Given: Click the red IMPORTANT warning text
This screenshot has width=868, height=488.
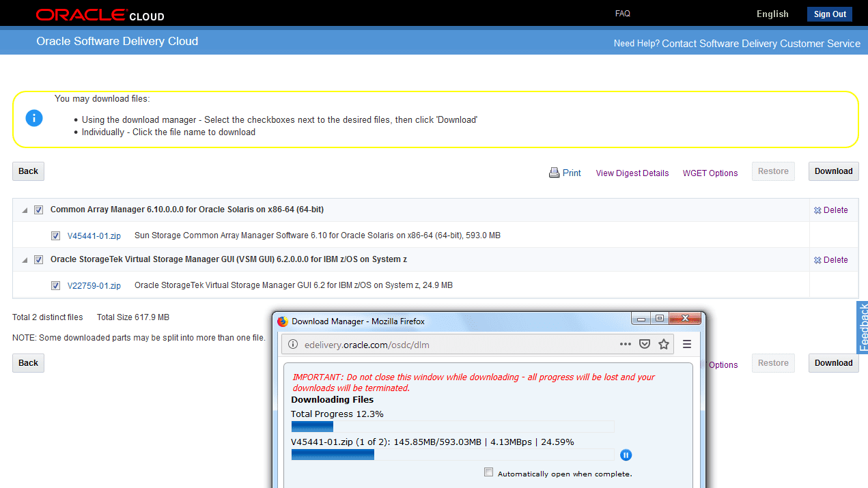Looking at the screenshot, I should pyautogui.click(x=473, y=382).
